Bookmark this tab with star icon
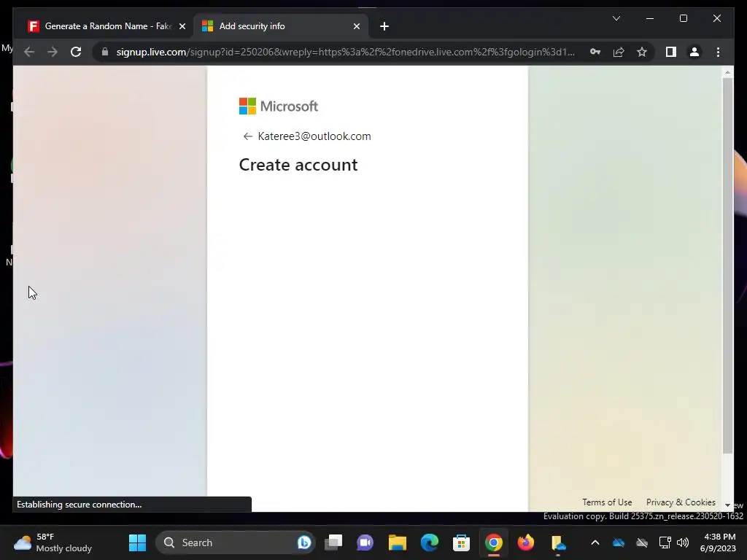This screenshot has height=560, width=747. pyautogui.click(x=642, y=52)
